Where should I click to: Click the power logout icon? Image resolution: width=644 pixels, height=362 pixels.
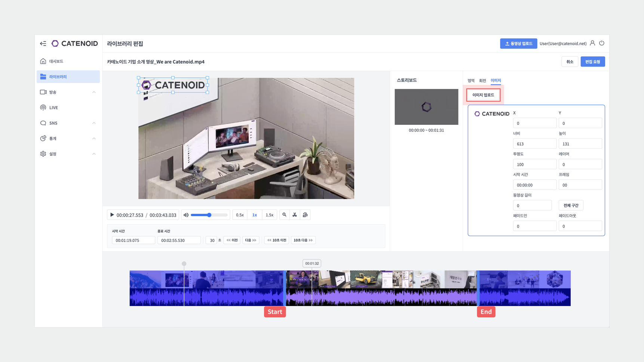click(x=602, y=43)
